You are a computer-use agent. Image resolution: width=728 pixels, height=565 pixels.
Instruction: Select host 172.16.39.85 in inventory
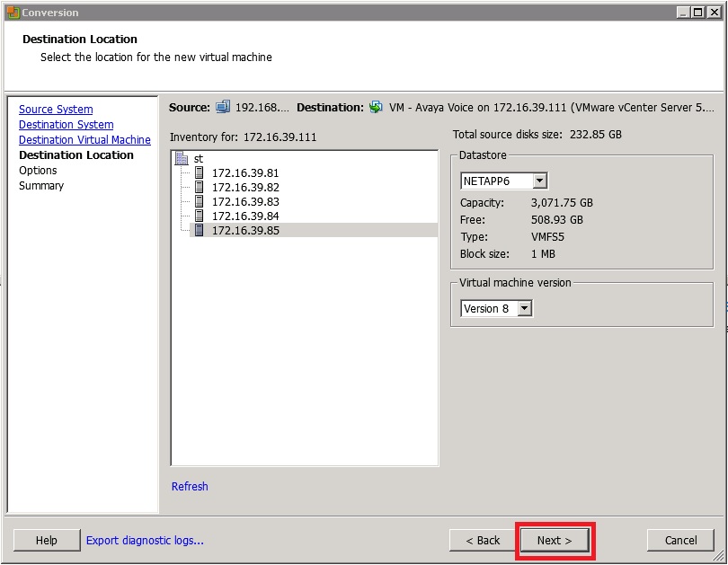(x=314, y=230)
